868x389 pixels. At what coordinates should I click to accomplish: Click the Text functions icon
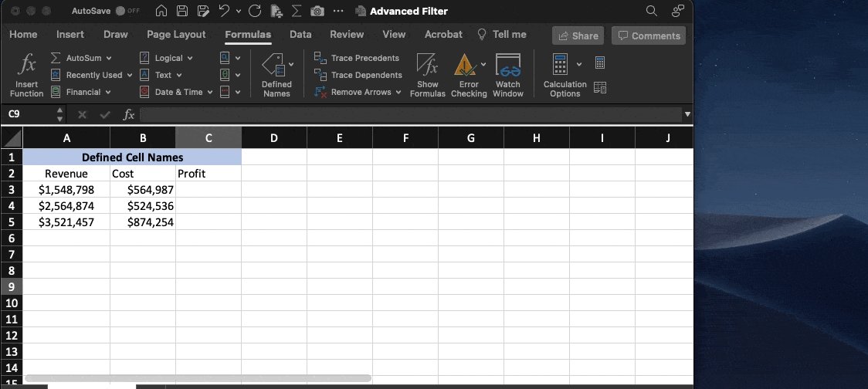144,75
